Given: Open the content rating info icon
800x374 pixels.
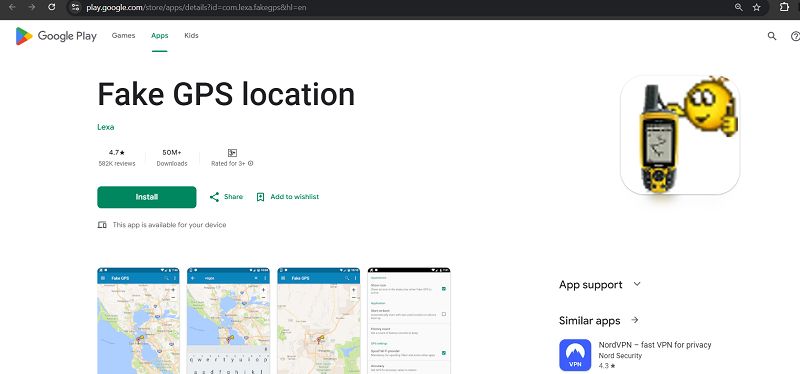Looking at the screenshot, I should pos(251,164).
